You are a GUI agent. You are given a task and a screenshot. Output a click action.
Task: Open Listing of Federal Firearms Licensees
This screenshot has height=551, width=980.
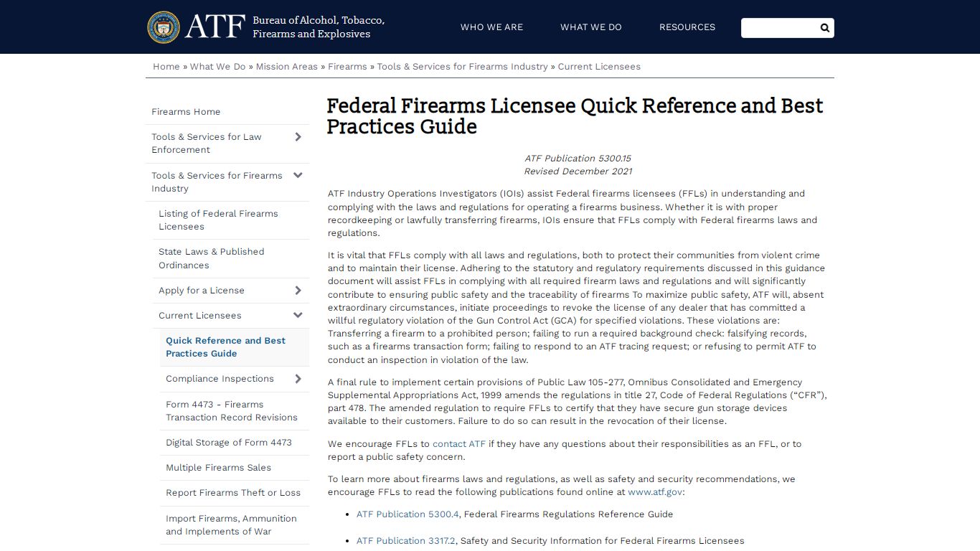pyautogui.click(x=218, y=220)
